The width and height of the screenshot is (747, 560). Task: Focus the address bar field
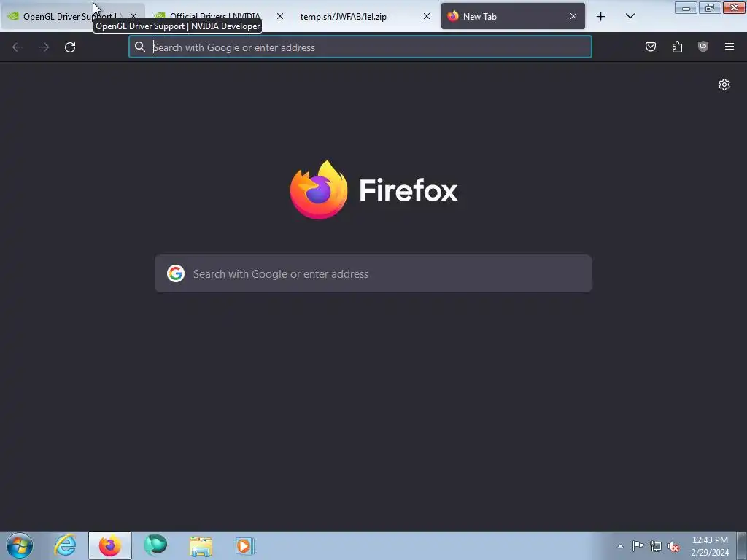click(360, 47)
